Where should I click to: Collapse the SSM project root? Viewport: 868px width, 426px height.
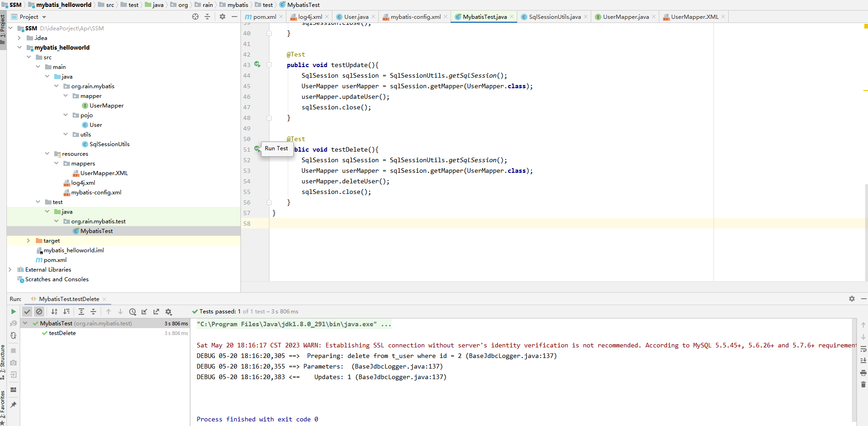point(11,28)
